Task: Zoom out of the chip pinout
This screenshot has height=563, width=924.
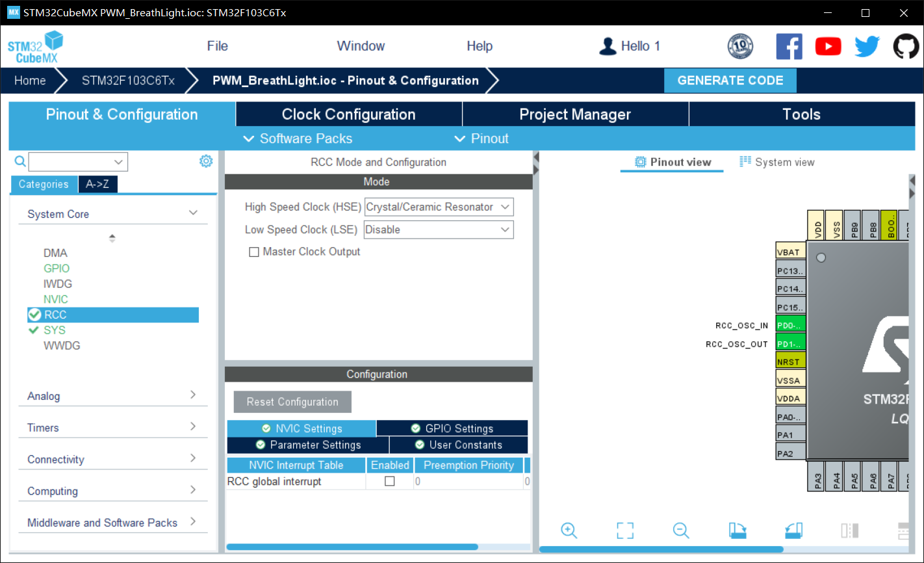Action: tap(681, 530)
